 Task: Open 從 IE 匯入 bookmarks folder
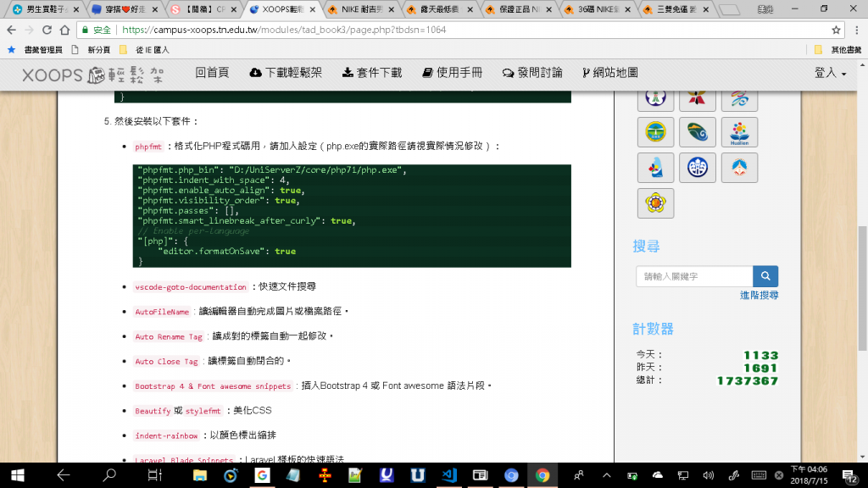tap(144, 50)
